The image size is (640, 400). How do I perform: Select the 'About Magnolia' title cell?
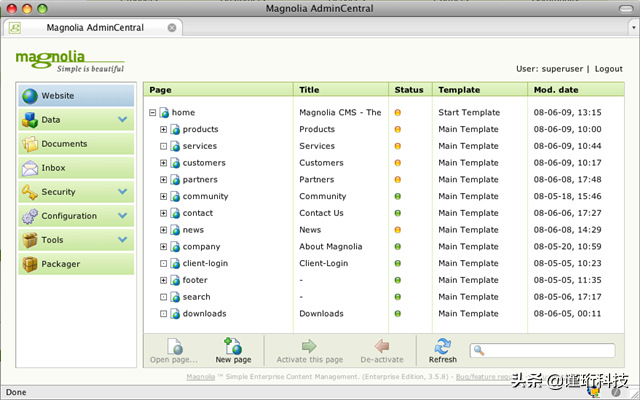[x=331, y=247]
